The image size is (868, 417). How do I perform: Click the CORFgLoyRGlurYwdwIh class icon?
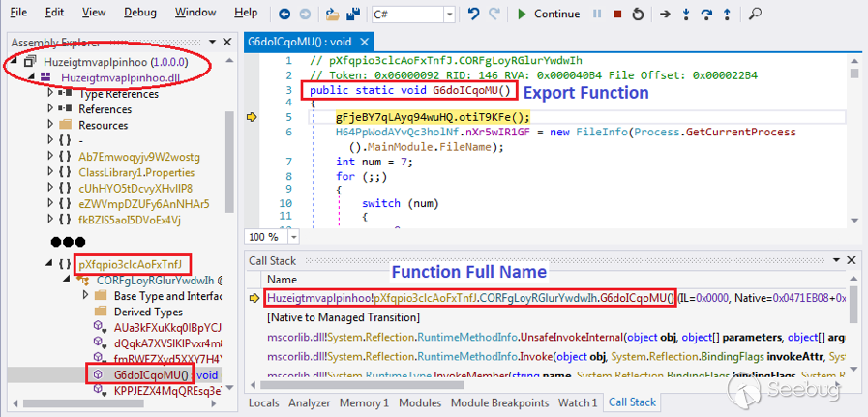(82, 281)
